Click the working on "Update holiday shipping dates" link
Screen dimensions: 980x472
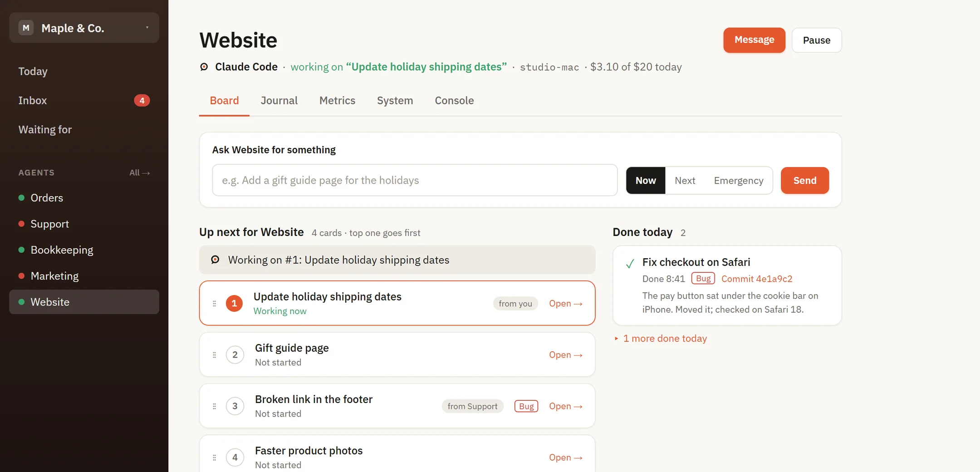coord(399,67)
